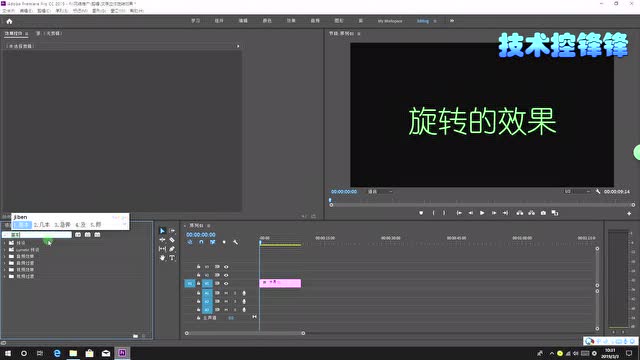Click the timeline Linked Selection icon

point(213,242)
